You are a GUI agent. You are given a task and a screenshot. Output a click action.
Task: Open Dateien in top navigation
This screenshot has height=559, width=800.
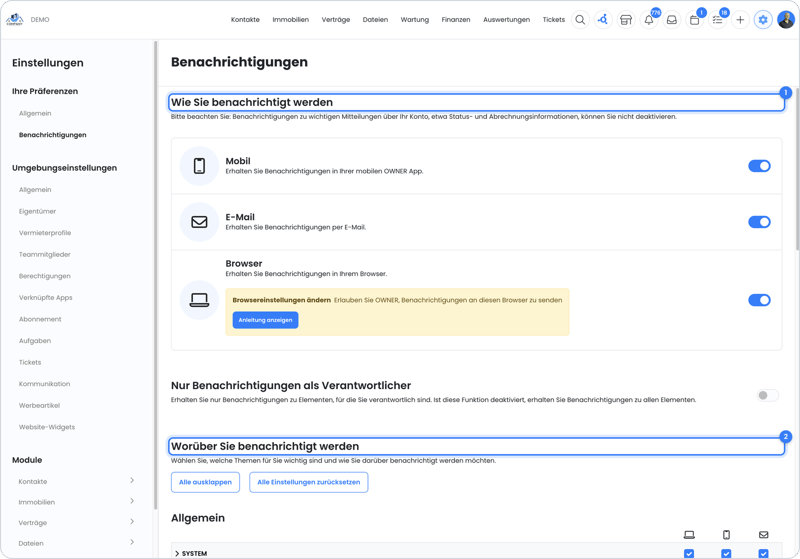tap(375, 20)
